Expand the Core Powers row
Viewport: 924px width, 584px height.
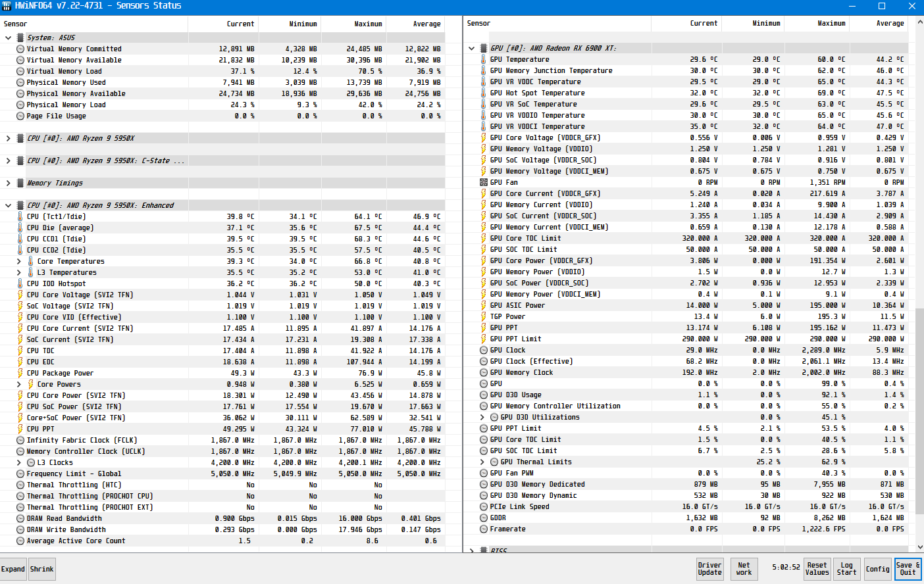click(x=19, y=384)
